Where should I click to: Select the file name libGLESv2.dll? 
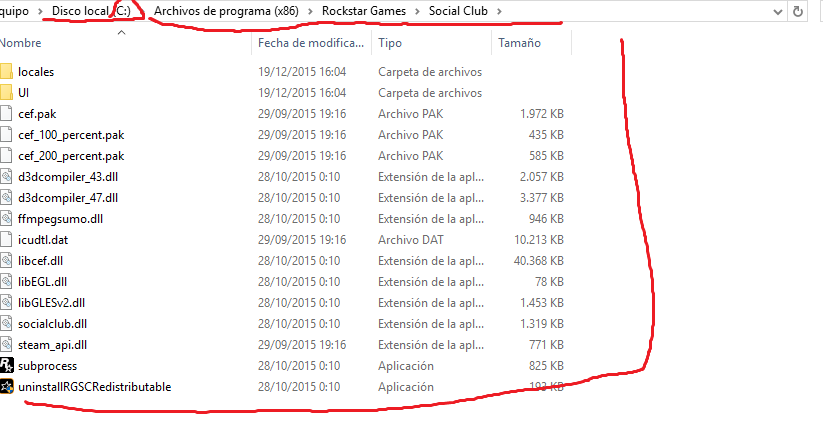pos(51,303)
